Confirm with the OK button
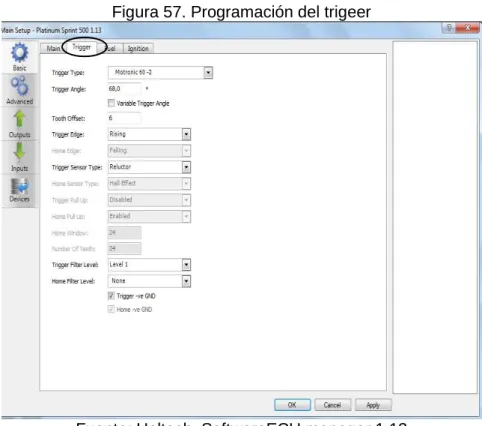 click(x=292, y=405)
